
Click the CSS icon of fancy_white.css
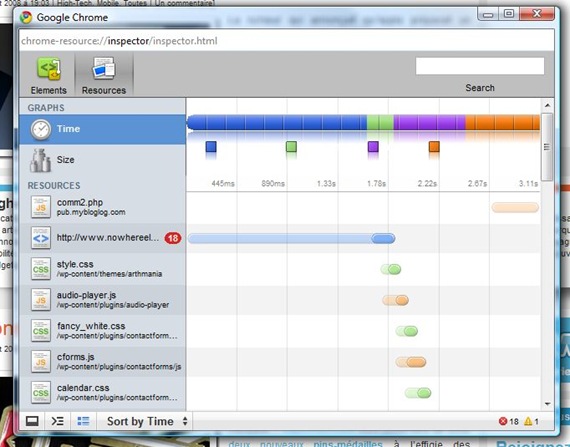point(40,331)
